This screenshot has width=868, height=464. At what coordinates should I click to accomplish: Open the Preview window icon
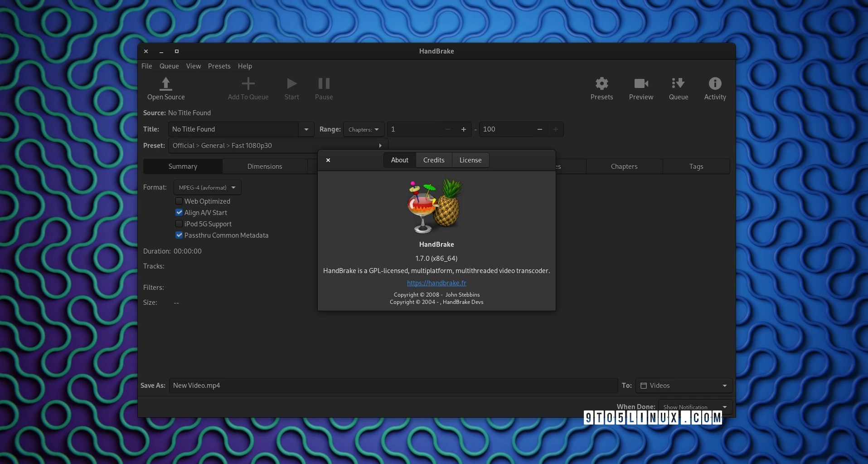(x=640, y=88)
